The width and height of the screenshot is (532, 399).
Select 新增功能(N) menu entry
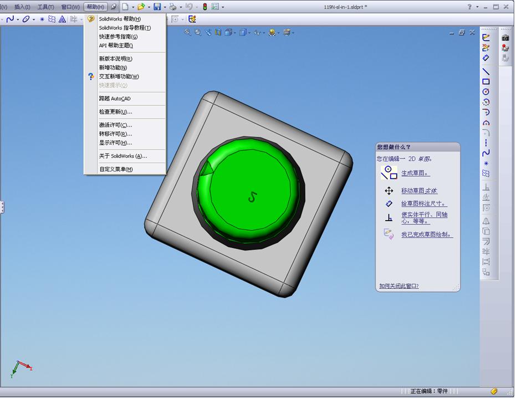point(125,68)
